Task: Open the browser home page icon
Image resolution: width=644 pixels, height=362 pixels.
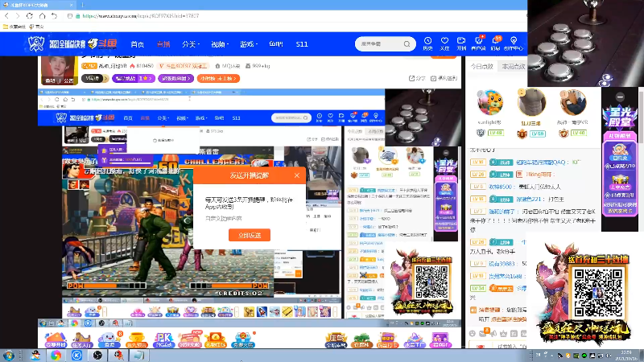Action: 43,15
